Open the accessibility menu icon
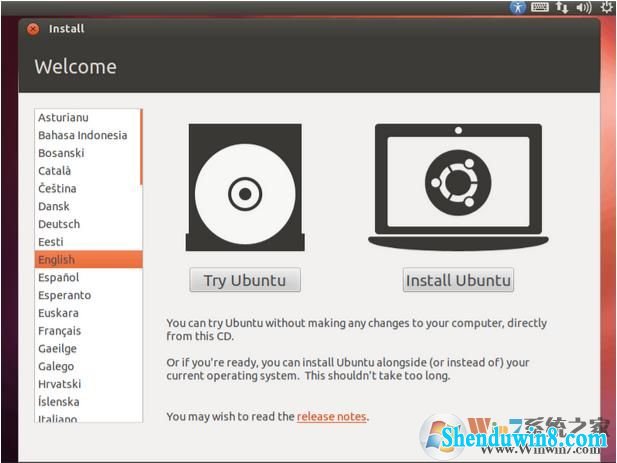 pyautogui.click(x=518, y=7)
